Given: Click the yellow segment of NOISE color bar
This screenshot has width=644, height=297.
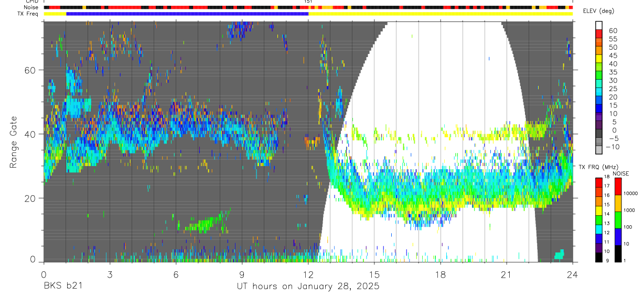Looking at the screenshot, I should (x=618, y=203).
